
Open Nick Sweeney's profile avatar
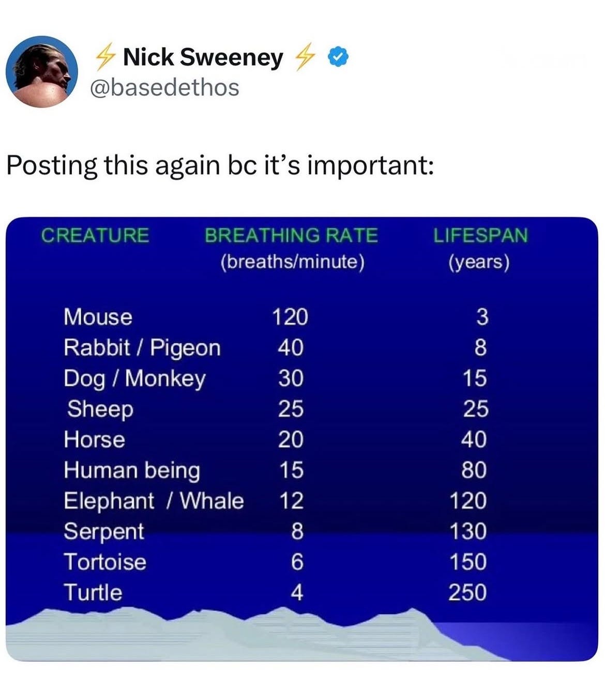tap(42, 71)
